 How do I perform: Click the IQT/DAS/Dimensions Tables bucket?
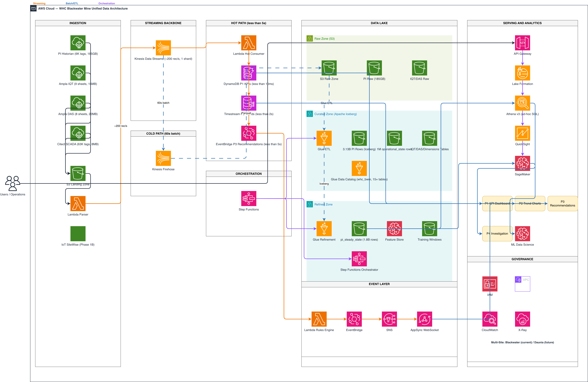[x=430, y=138]
